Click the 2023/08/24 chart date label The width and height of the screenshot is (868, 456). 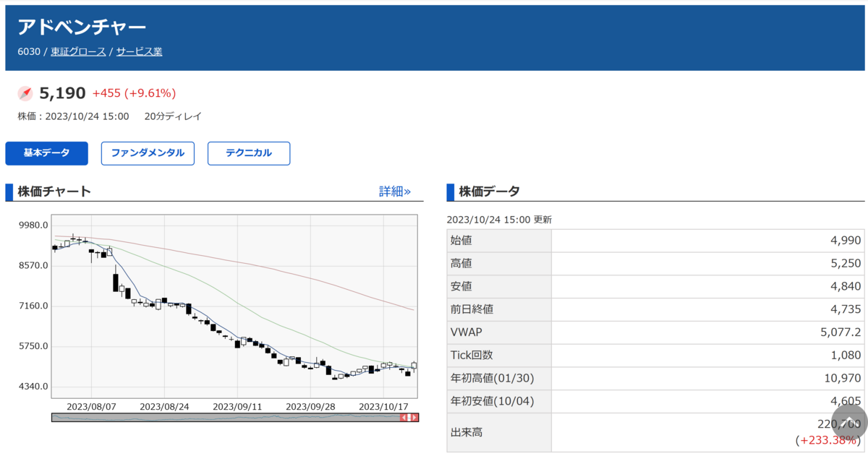pos(164,406)
